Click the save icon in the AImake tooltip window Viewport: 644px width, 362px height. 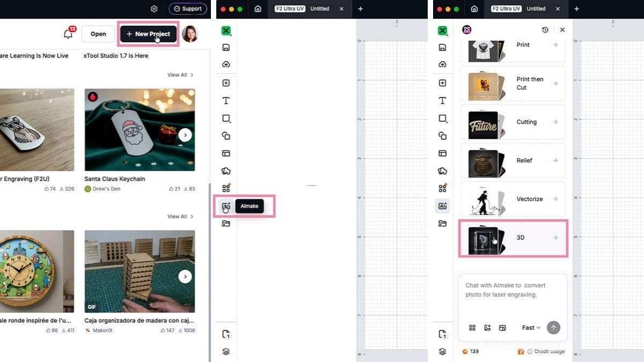pyautogui.click(x=226, y=48)
